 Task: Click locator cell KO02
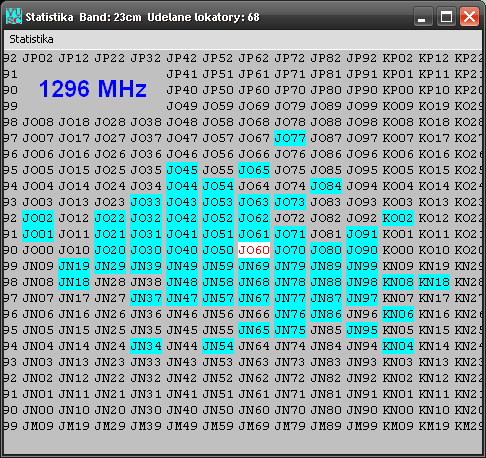[398, 218]
